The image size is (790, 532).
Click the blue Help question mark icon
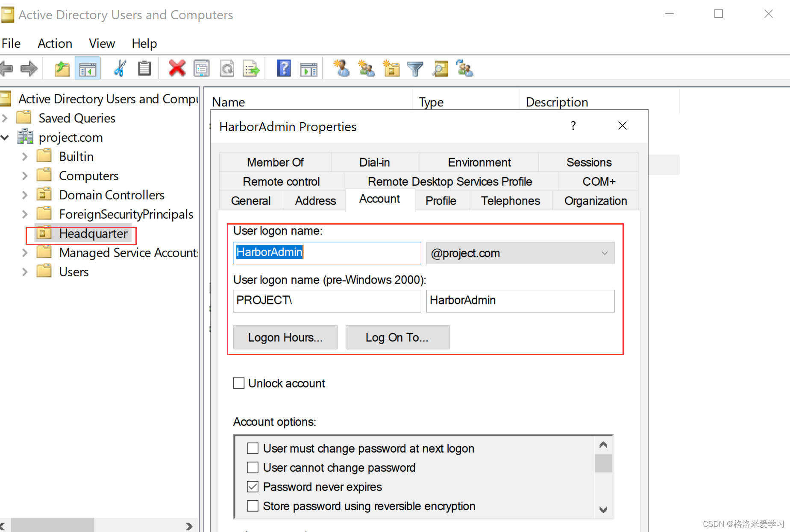click(284, 68)
